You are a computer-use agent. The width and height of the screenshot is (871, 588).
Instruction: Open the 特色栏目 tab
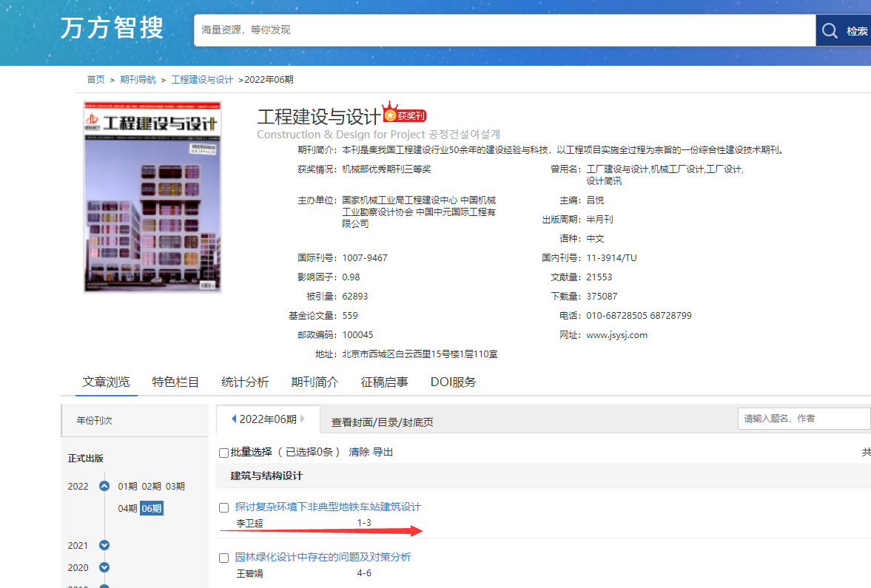[175, 382]
